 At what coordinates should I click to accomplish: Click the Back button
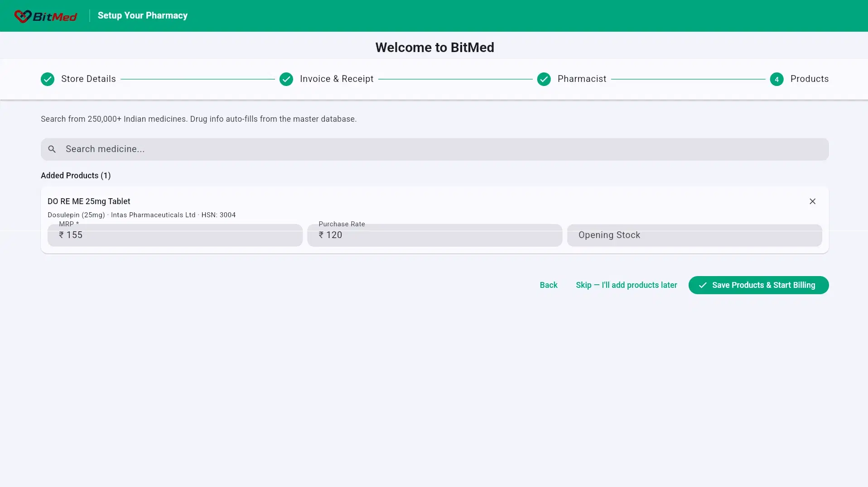[549, 285]
